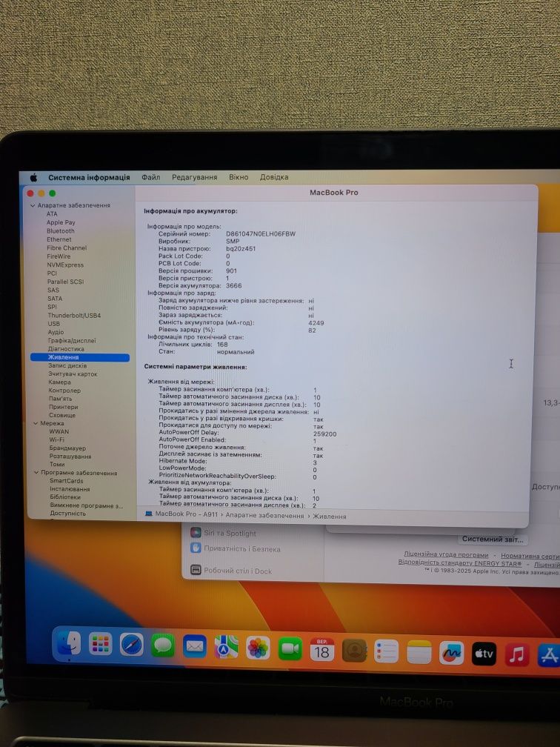Open Notes app in Dock

coord(419,652)
